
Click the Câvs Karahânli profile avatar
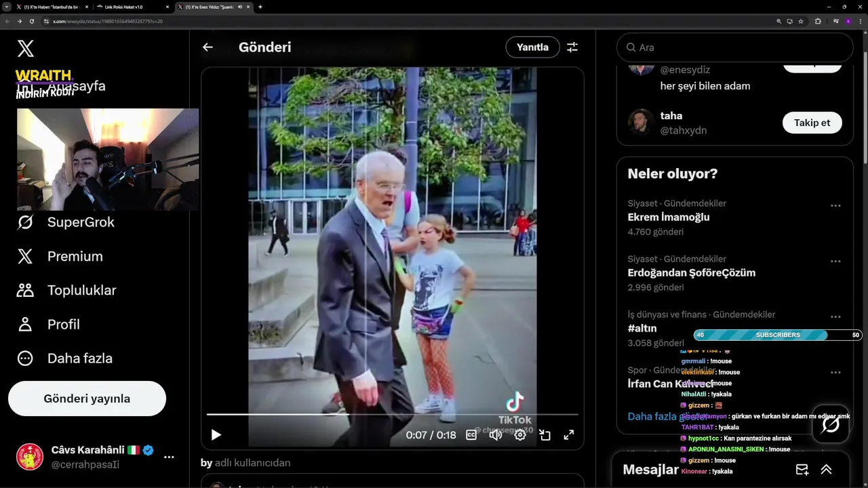click(x=30, y=457)
